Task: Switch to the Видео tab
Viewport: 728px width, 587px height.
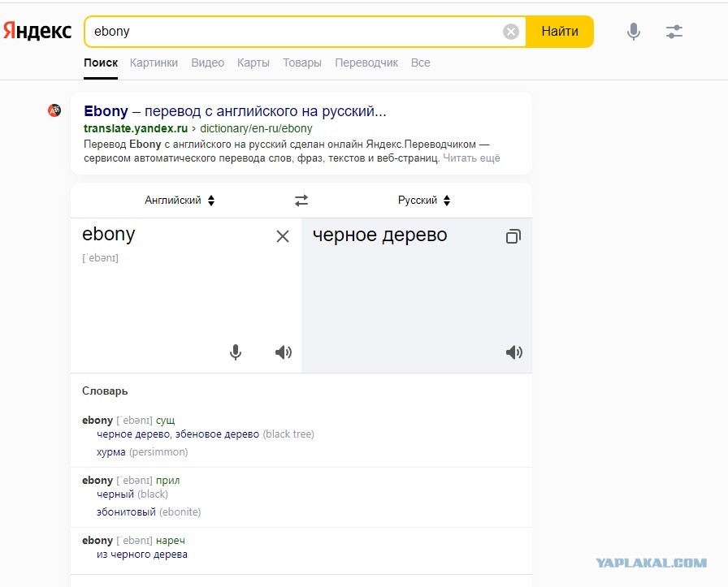Action: click(207, 63)
